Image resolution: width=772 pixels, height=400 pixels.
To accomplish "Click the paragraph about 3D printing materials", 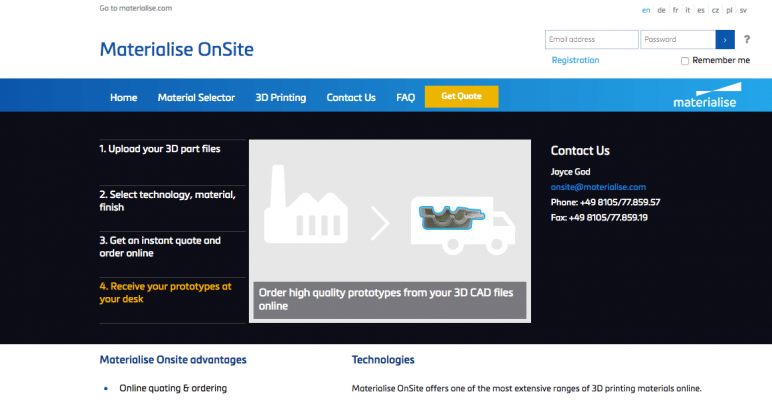I will point(526,388).
